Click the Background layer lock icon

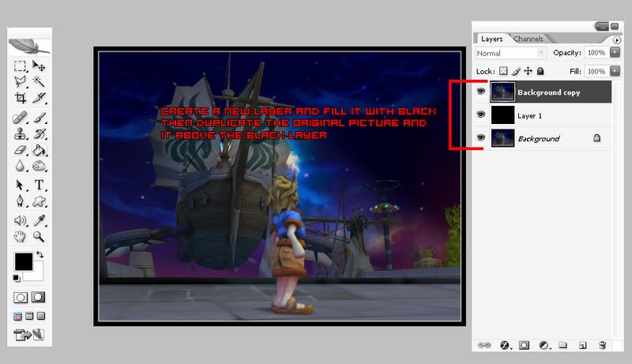(597, 138)
